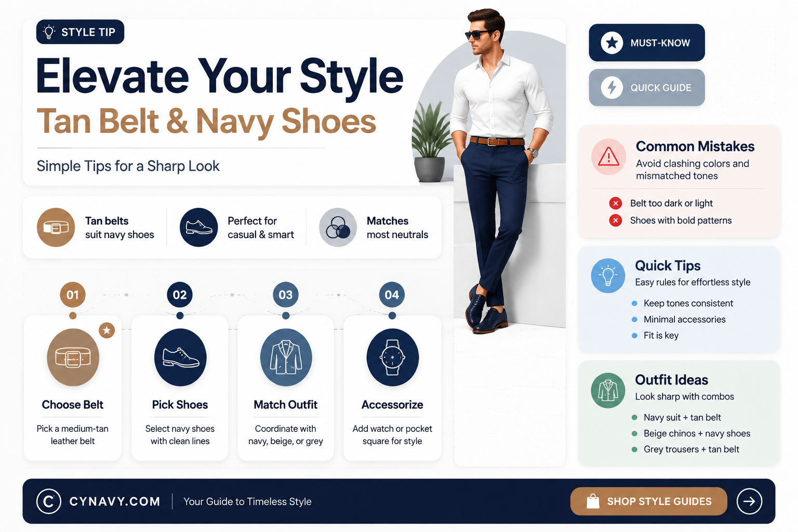Click the circular arrow button in footer

[749, 501]
